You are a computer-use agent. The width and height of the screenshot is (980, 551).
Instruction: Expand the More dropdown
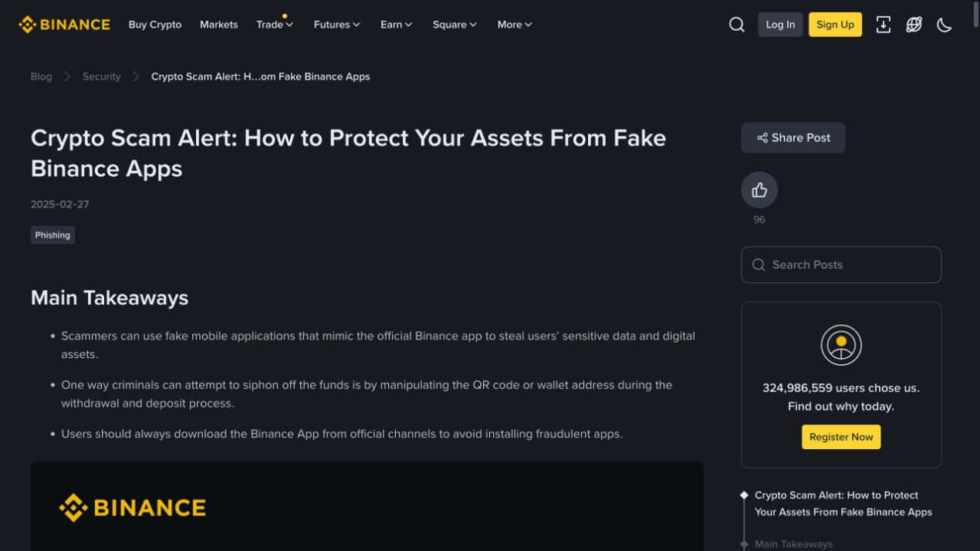click(x=515, y=25)
